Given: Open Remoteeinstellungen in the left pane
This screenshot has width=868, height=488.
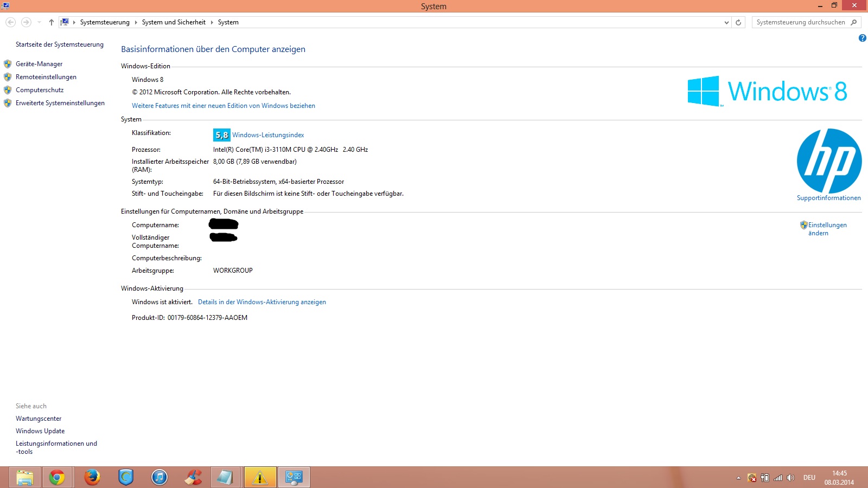Looking at the screenshot, I should click(46, 77).
